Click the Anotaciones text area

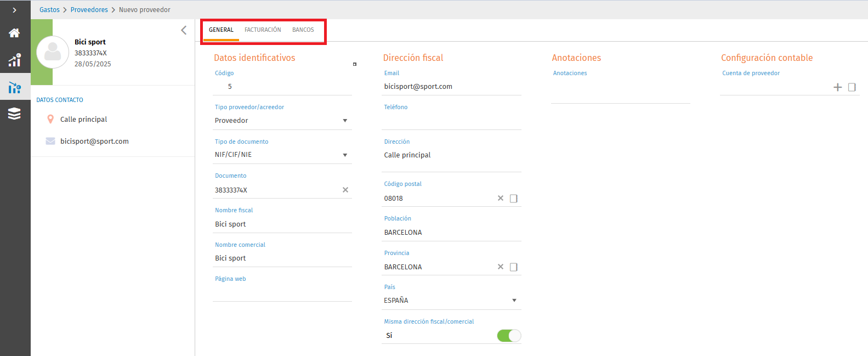pos(621,91)
